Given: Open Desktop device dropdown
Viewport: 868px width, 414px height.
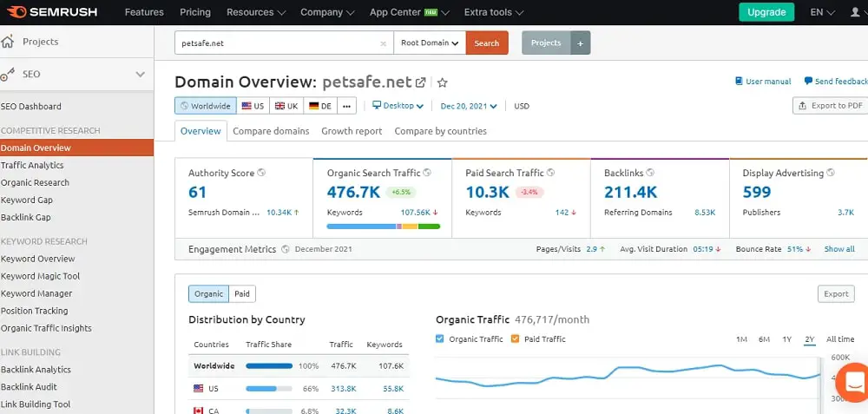Looking at the screenshot, I should pyautogui.click(x=398, y=106).
